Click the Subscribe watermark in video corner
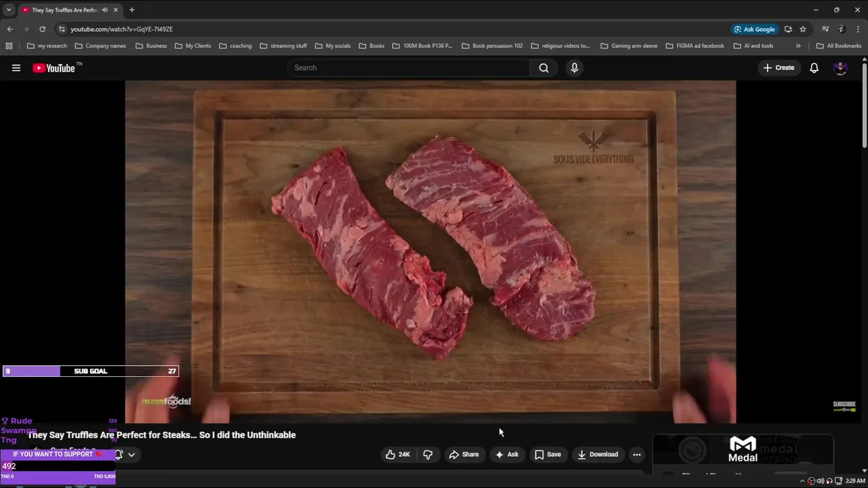 (844, 406)
